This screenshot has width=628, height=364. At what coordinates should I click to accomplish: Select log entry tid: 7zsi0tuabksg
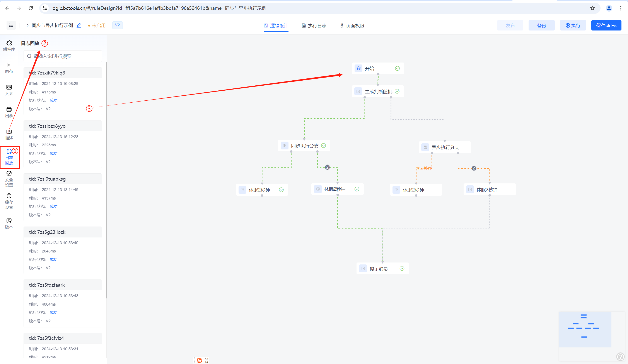coord(63,197)
